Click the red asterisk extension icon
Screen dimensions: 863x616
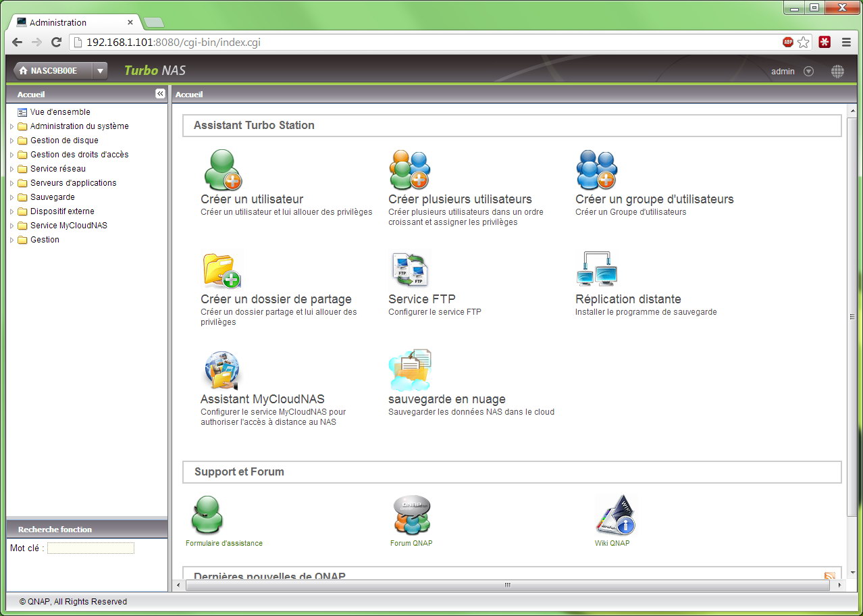(x=825, y=42)
